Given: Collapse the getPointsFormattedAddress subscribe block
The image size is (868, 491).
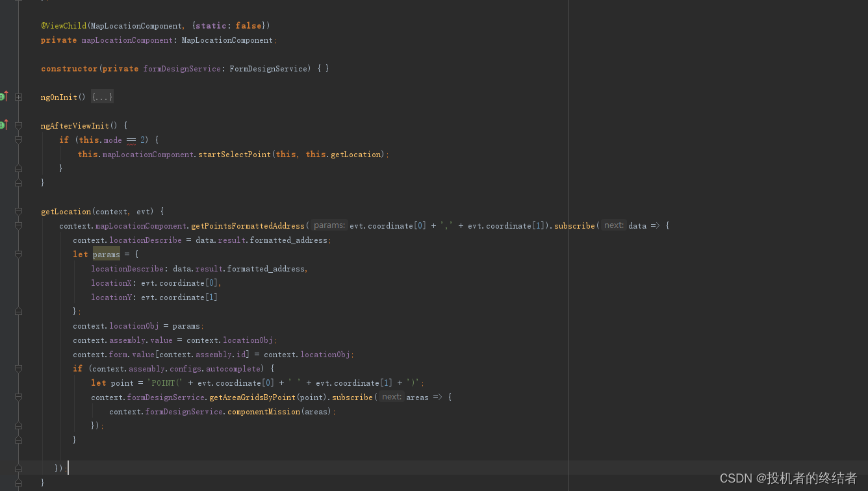Looking at the screenshot, I should point(18,225).
